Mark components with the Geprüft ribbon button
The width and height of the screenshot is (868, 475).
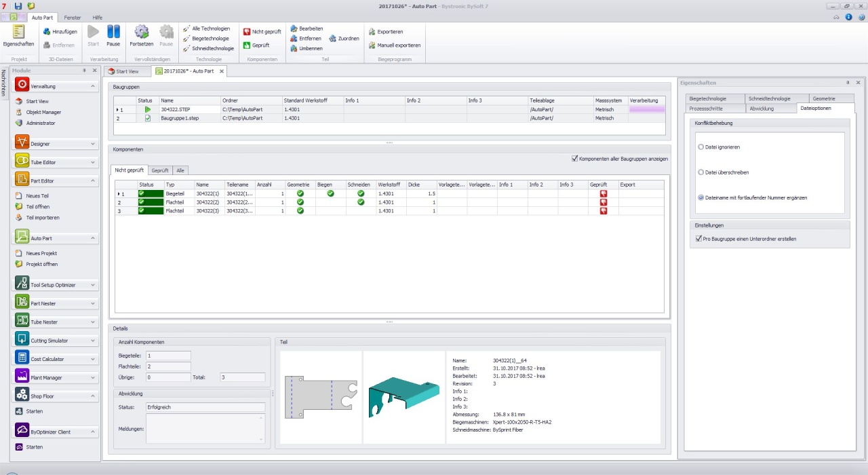pos(256,45)
